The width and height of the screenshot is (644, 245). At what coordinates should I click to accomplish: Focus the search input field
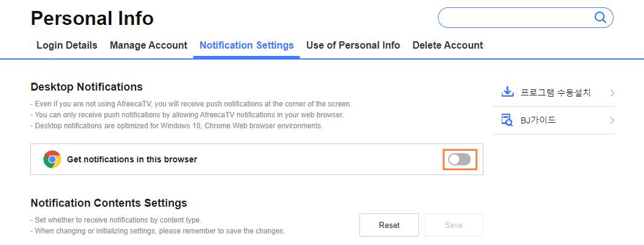pos(516,18)
